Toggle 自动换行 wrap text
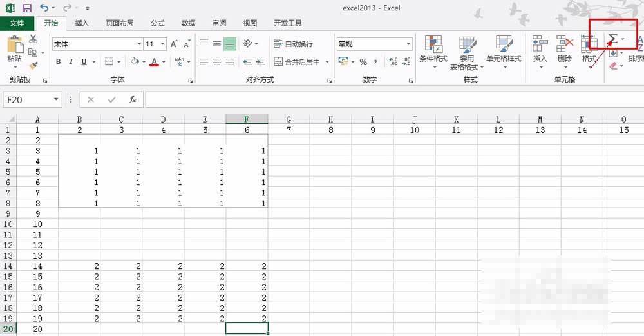The image size is (644, 336). click(x=293, y=44)
